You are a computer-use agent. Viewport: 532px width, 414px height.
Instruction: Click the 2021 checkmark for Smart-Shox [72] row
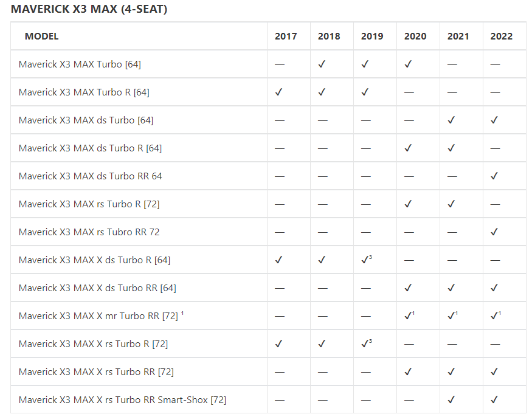click(x=451, y=399)
